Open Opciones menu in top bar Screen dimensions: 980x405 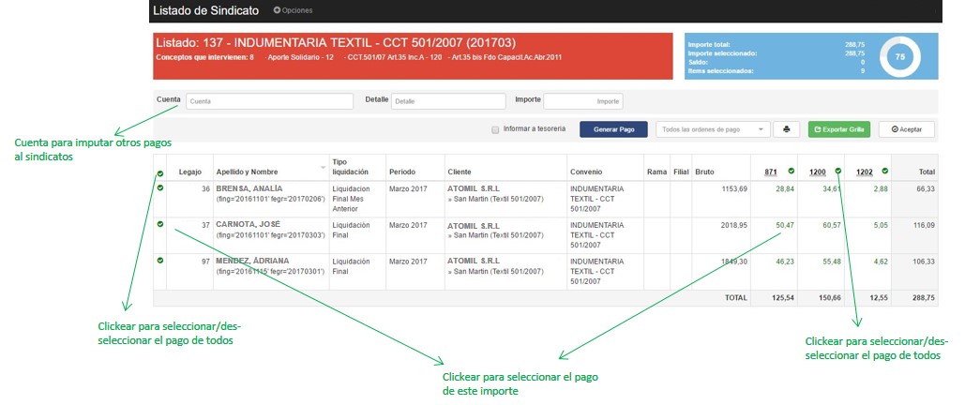point(293,10)
